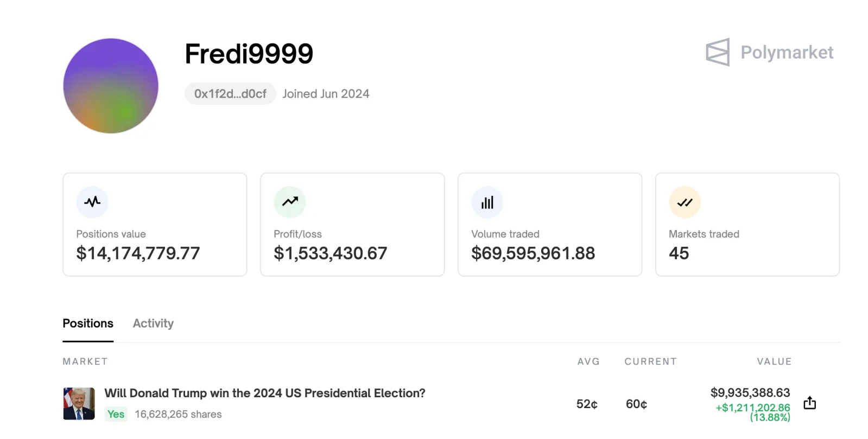Open the Polymarket logo icon
The height and width of the screenshot is (439, 868).
coord(718,52)
